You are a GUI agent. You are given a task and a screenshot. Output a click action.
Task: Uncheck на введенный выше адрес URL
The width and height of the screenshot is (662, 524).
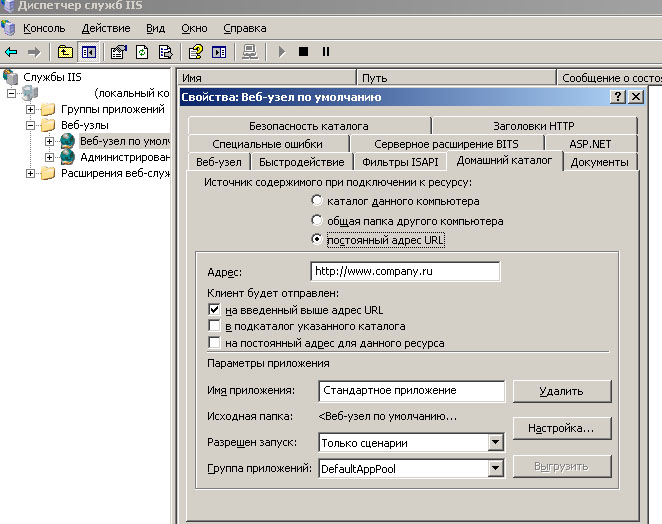click(x=214, y=310)
